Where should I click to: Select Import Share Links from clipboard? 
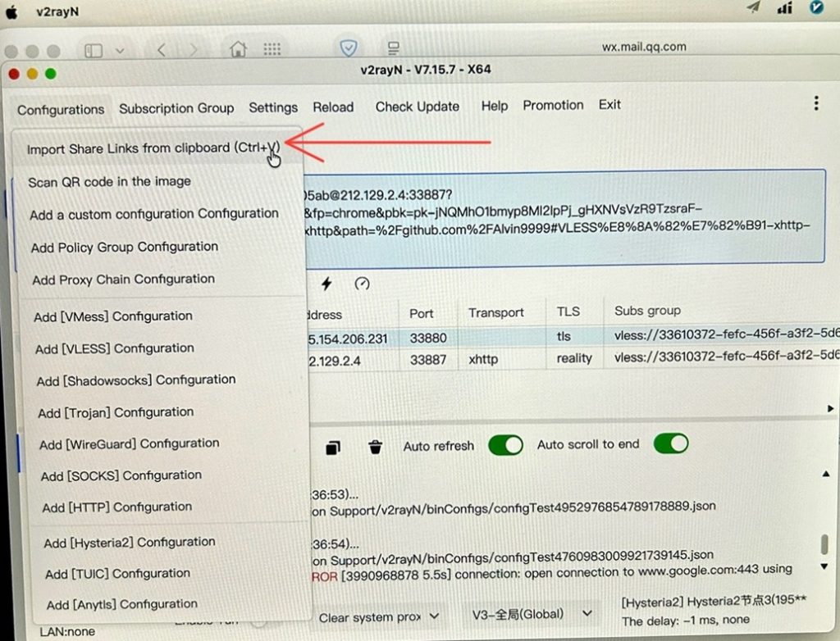coord(153,148)
